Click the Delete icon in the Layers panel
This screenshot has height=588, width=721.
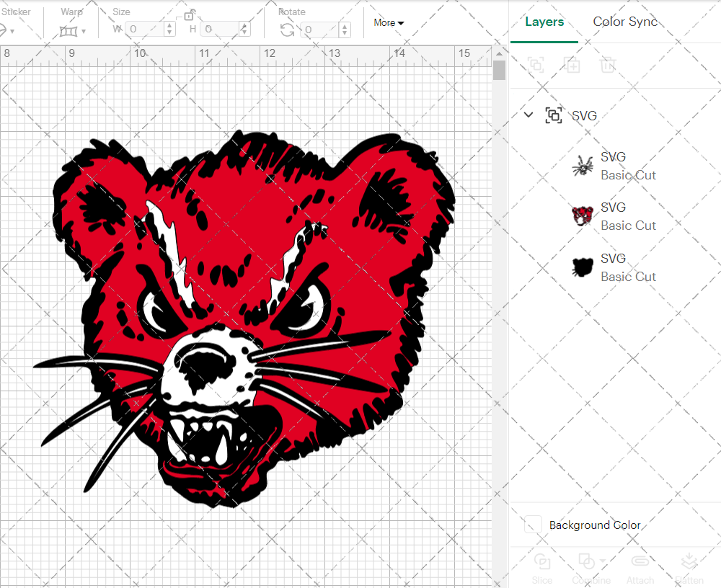[608, 65]
